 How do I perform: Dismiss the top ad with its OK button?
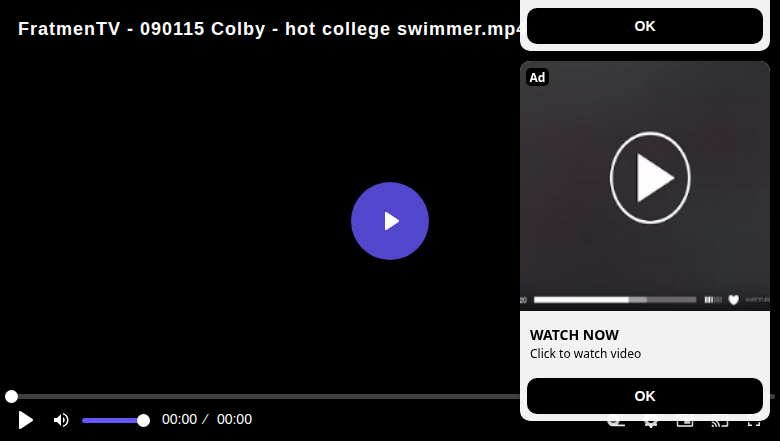645,26
